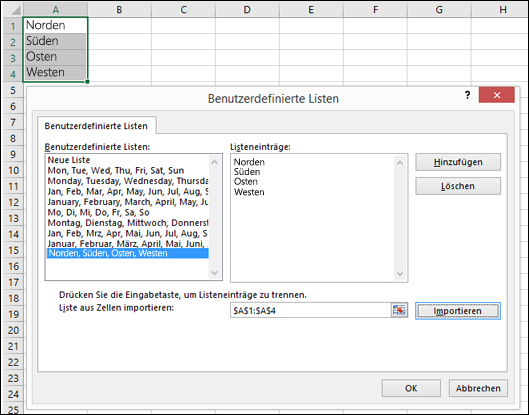Select the 'Jan, Feb, Mrz, Apr, Mai' list

128,233
